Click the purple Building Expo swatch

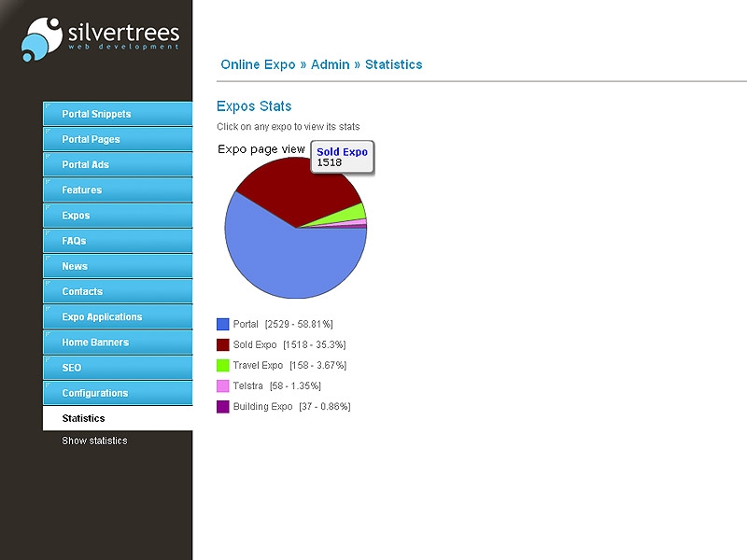pyautogui.click(x=223, y=406)
